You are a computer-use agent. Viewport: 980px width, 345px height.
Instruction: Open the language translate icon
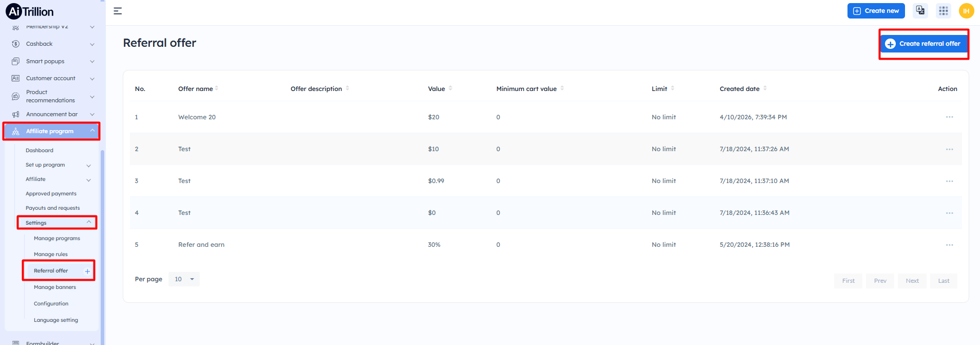pyautogui.click(x=920, y=11)
